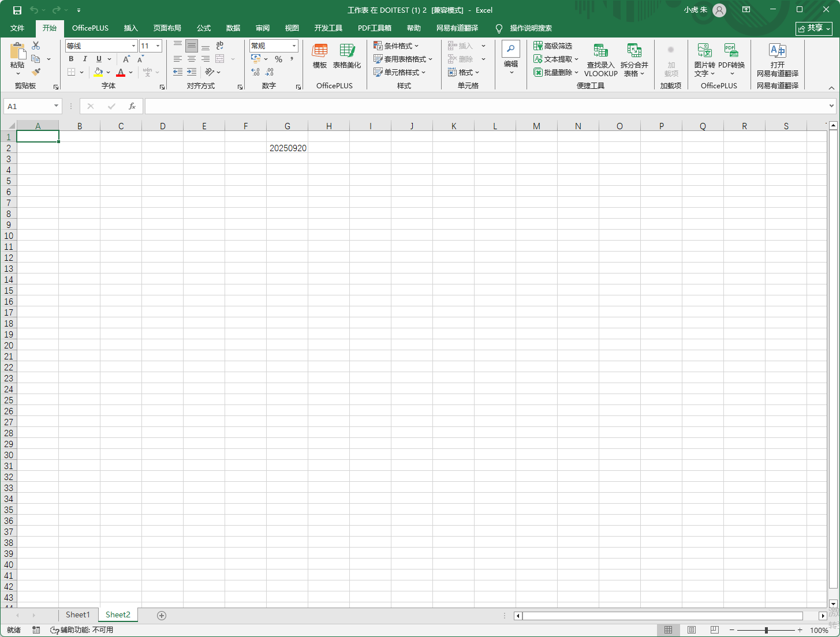Increase the cell indent
The width and height of the screenshot is (840, 637).
tap(192, 72)
